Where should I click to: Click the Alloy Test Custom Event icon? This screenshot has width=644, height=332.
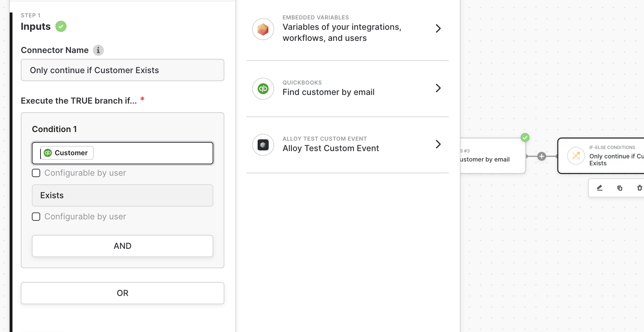263,145
